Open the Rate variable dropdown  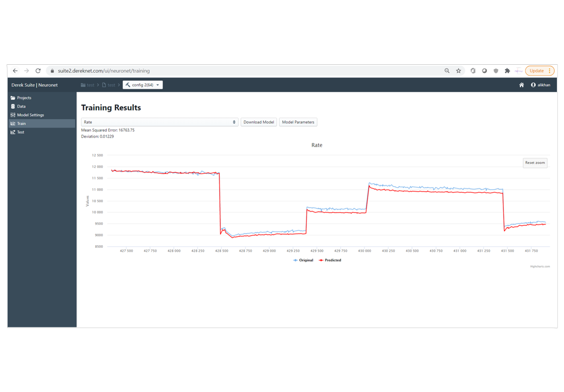pyautogui.click(x=160, y=122)
